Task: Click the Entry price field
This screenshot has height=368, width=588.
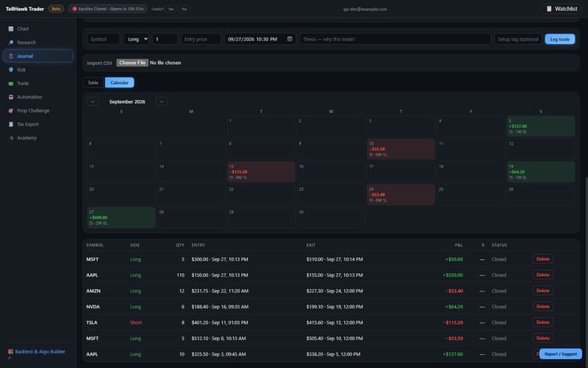Action: (201, 39)
